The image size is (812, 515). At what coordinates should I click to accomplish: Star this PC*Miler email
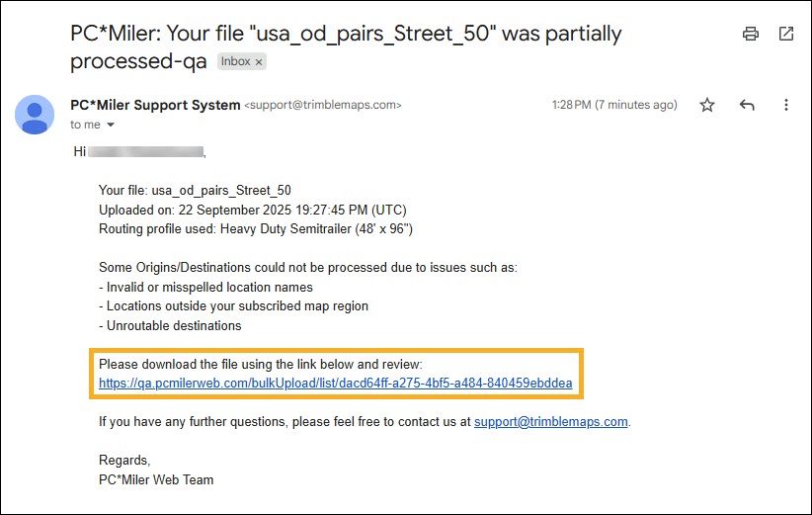pos(707,105)
